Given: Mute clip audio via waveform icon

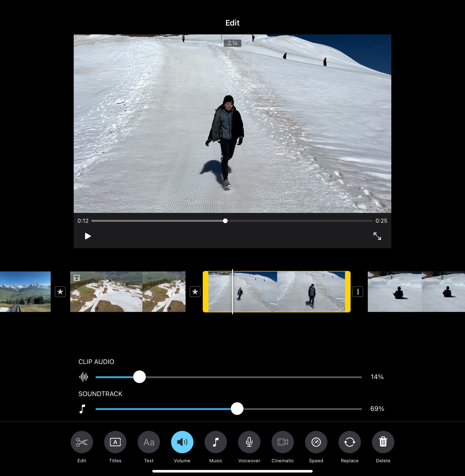Looking at the screenshot, I should 83,377.
